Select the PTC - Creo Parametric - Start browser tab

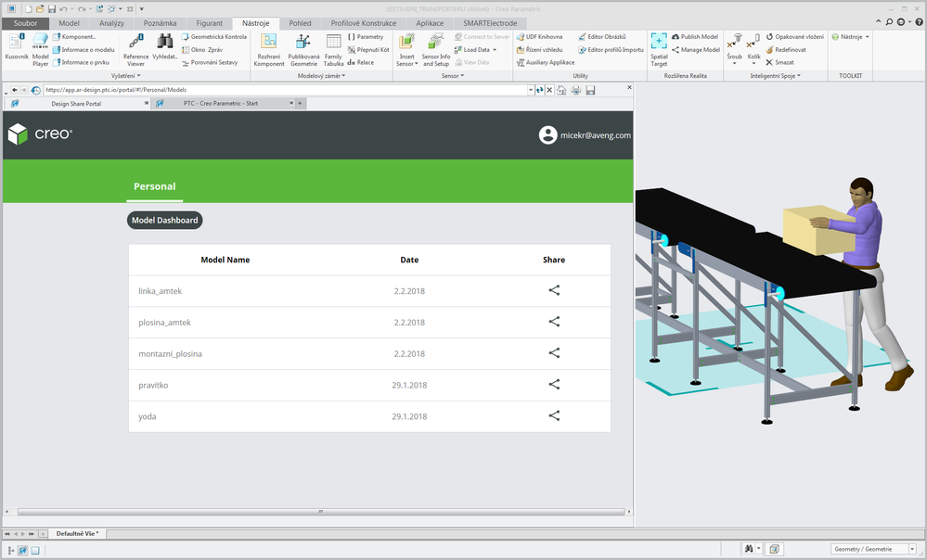[220, 104]
